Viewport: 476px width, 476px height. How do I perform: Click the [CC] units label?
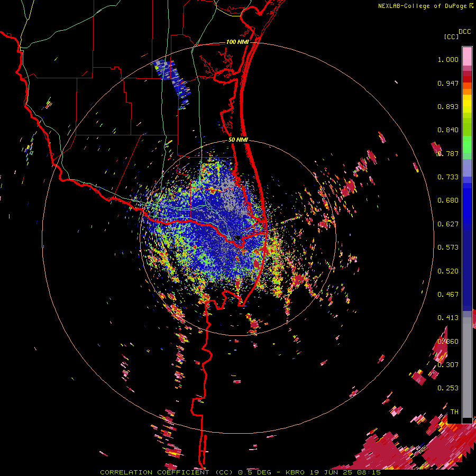(x=451, y=36)
